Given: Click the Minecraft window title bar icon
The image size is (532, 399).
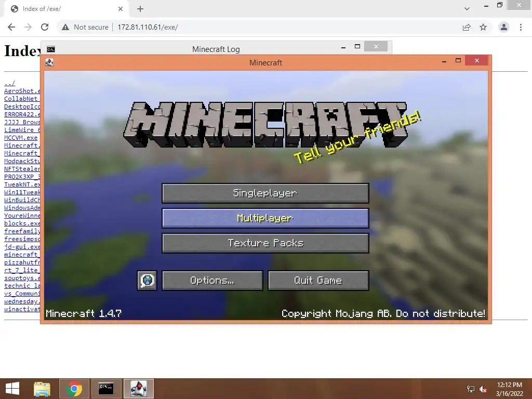Looking at the screenshot, I should 49,62.
